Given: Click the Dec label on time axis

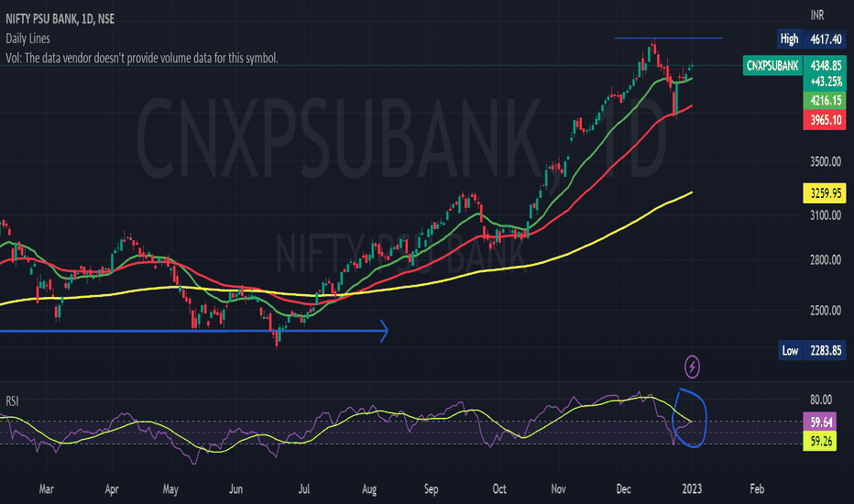Looking at the screenshot, I should click(624, 489).
